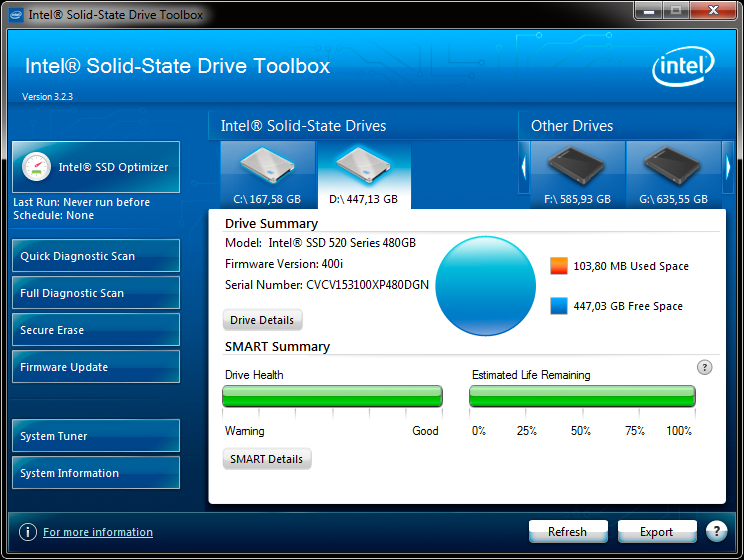Start the Full Diagnostic Scan
This screenshot has width=744, height=560.
click(x=96, y=293)
